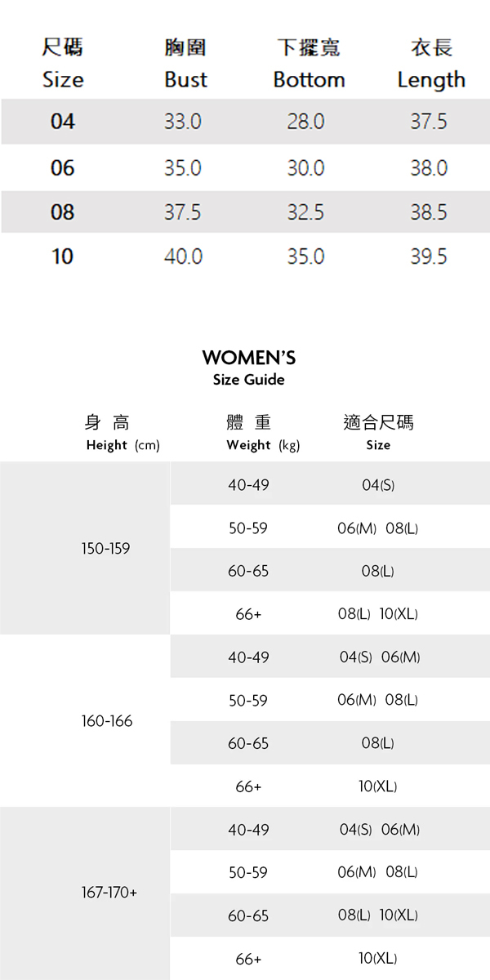Select the 150-159 height range cell

(105, 549)
